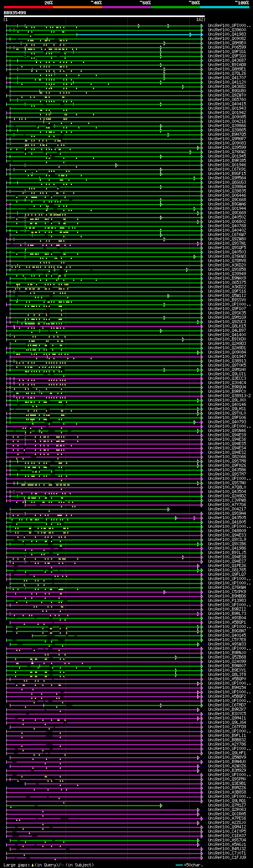Click the orange ~40% identity legend bar
Image resolution: width=253 pixels, height=868 pixels.
(x=77, y=7)
